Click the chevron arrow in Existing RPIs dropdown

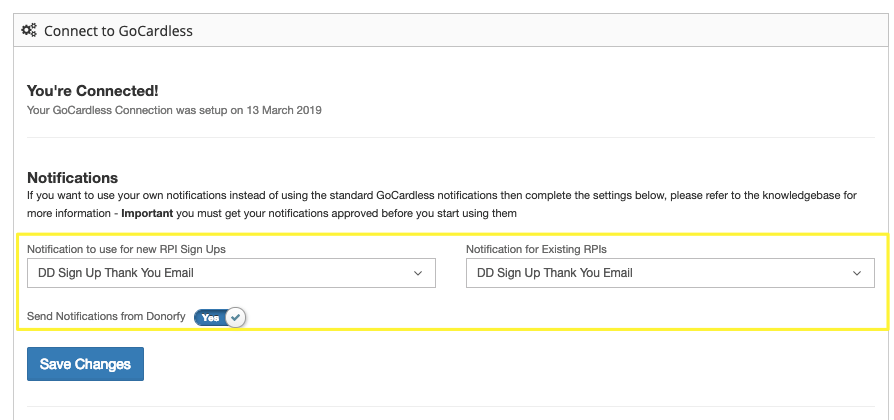coord(857,272)
